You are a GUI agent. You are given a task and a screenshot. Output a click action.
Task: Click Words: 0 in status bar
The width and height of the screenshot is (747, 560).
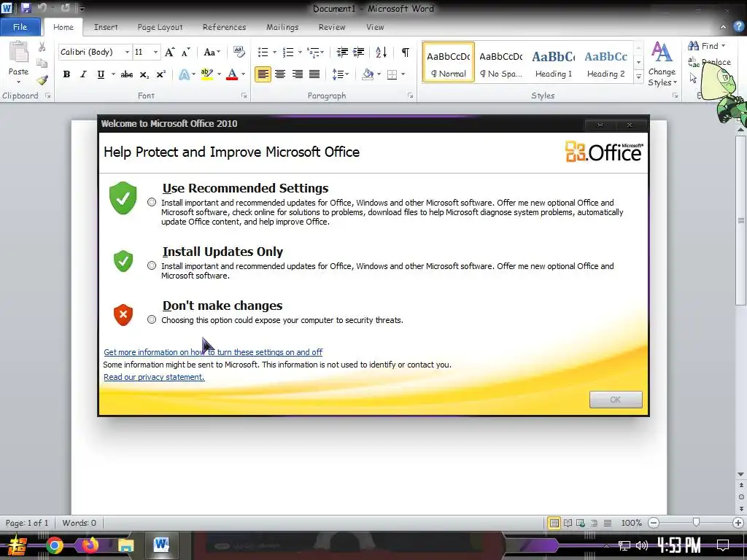point(79,523)
